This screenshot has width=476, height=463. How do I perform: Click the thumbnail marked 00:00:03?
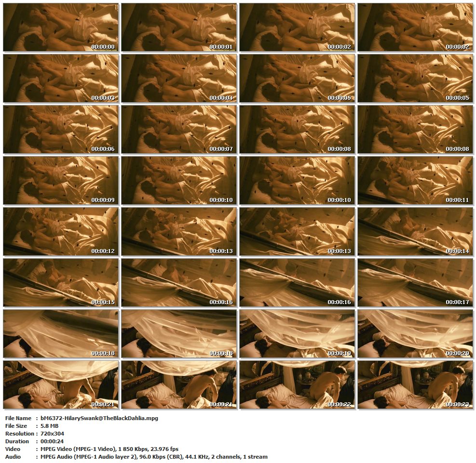[x=61, y=78]
